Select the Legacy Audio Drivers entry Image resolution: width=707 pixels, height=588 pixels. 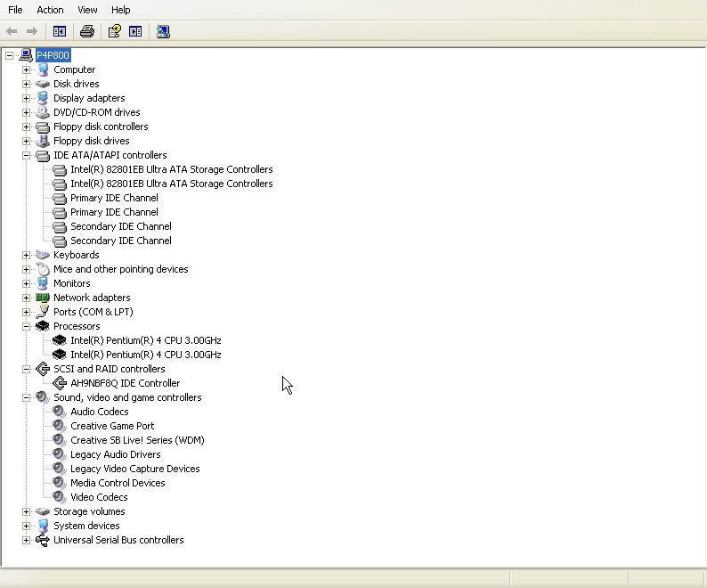pos(116,454)
